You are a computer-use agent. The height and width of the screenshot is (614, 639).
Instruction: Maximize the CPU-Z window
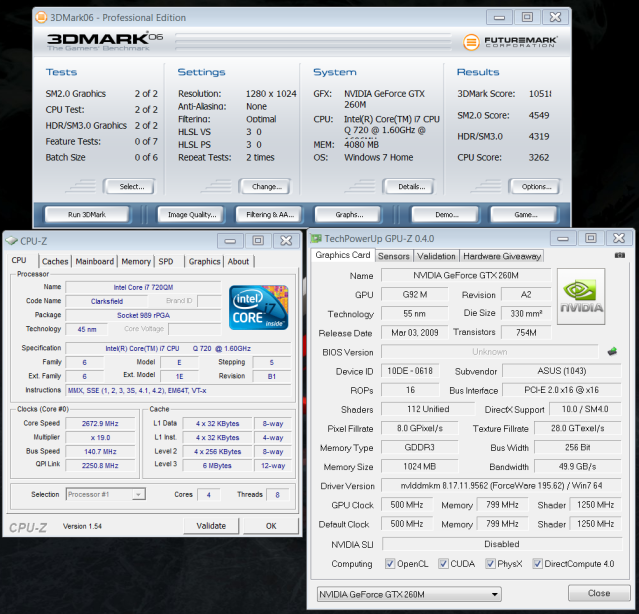tap(258, 240)
